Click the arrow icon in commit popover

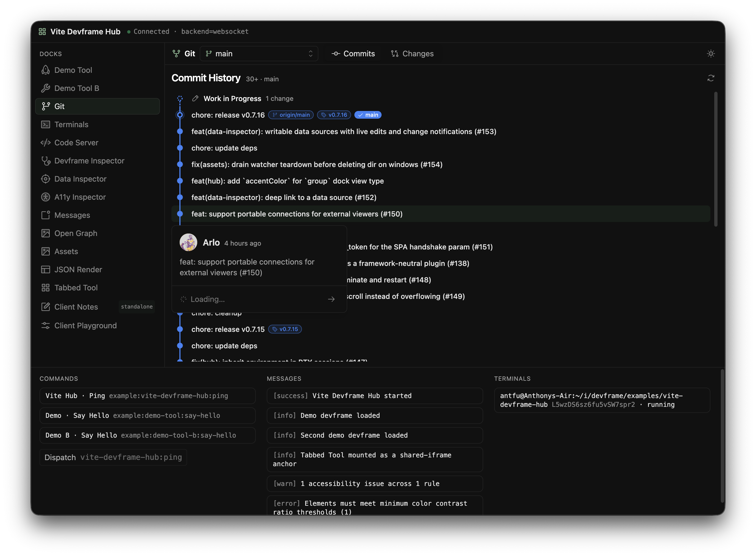pyautogui.click(x=331, y=299)
